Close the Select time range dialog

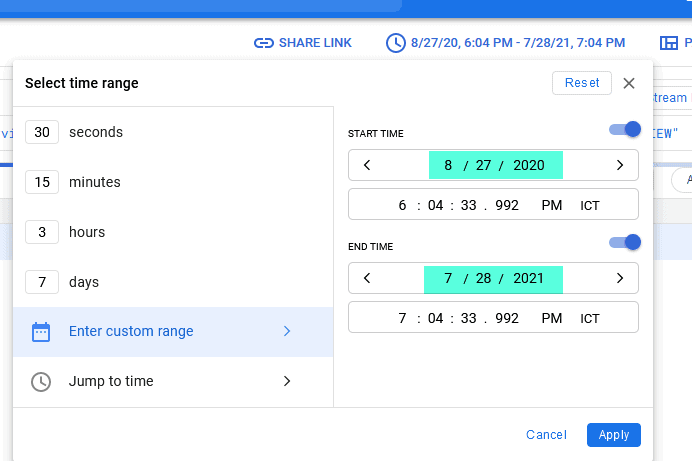629,83
